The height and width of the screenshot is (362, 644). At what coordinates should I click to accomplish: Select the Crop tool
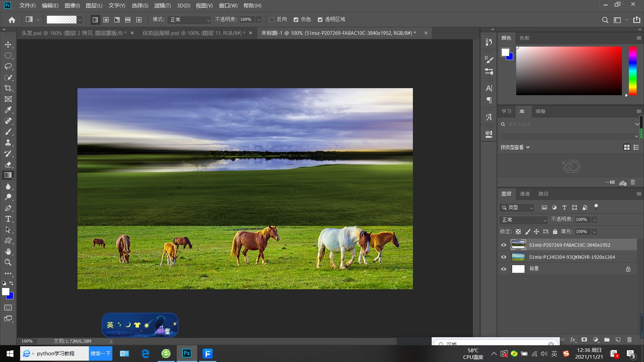[8, 88]
